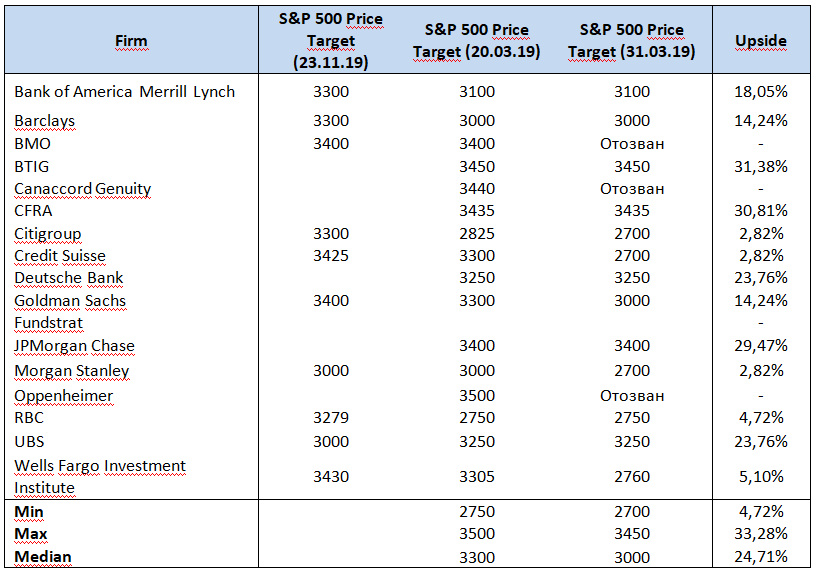Click the Morgan Stanley firm cell

click(72, 371)
